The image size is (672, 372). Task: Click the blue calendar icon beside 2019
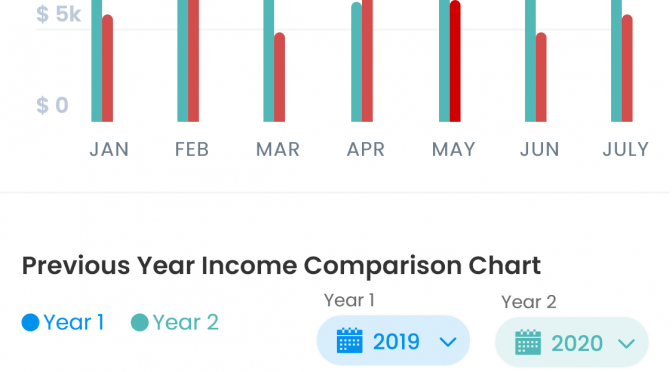click(x=350, y=341)
